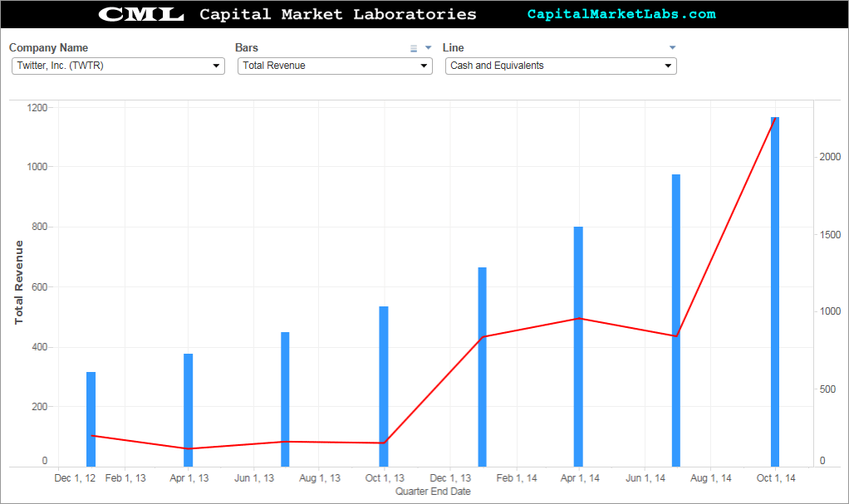Click the CML logo in the header
The width and height of the screenshot is (849, 504).
pos(141,14)
